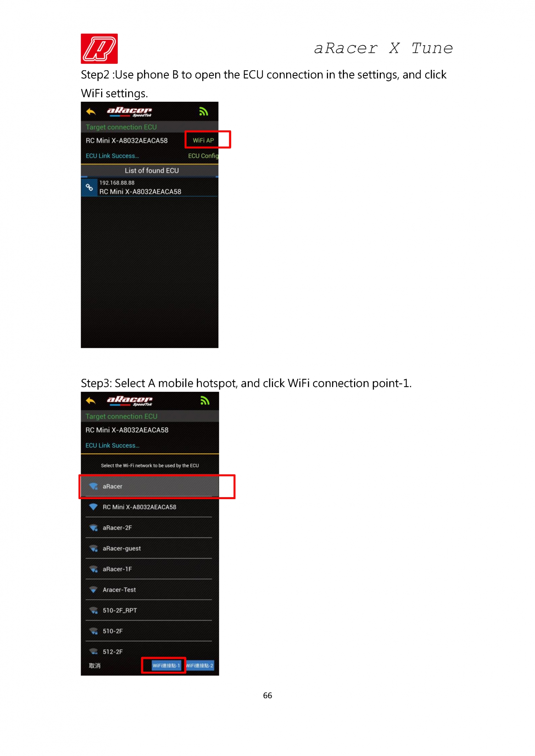The height and width of the screenshot is (756, 535).
Task: Open WiFi AP settings
Action: tap(203, 140)
